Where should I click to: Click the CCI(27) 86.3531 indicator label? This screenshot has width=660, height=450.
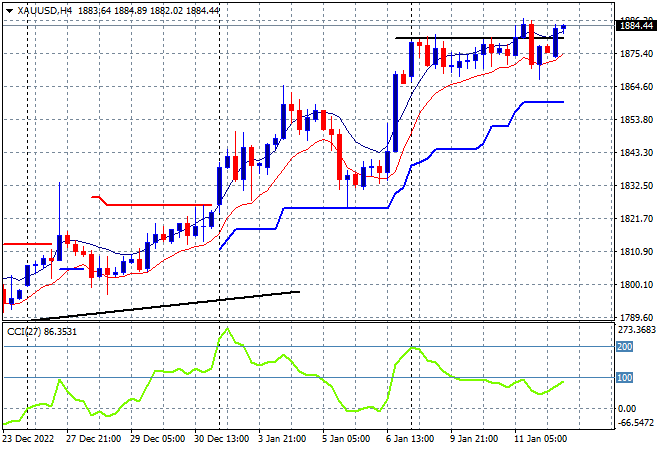42,332
